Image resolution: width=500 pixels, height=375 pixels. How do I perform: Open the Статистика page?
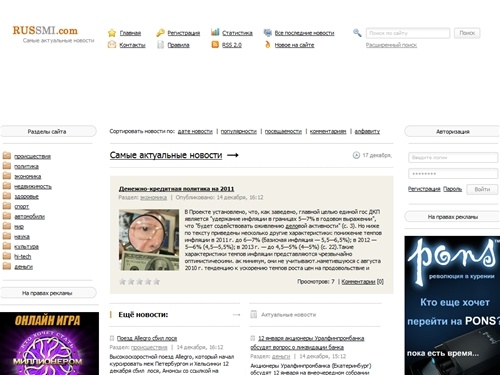237,33
